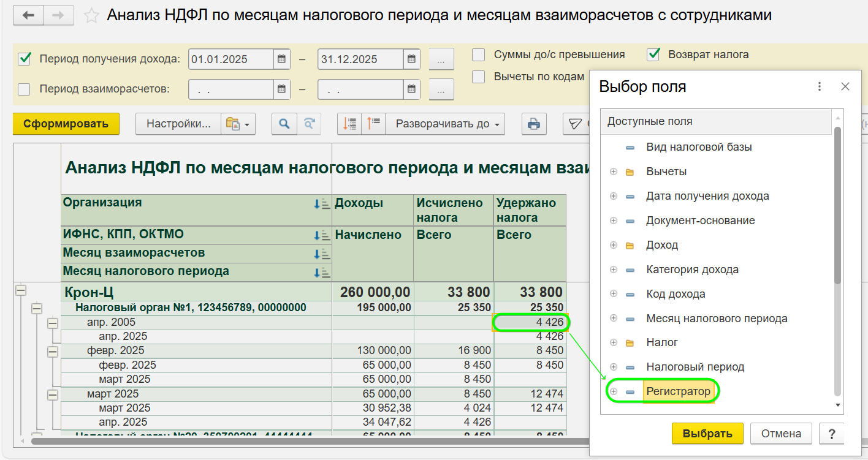Click the 34 047,62 income cell
The width and height of the screenshot is (868, 460).
[x=373, y=422]
